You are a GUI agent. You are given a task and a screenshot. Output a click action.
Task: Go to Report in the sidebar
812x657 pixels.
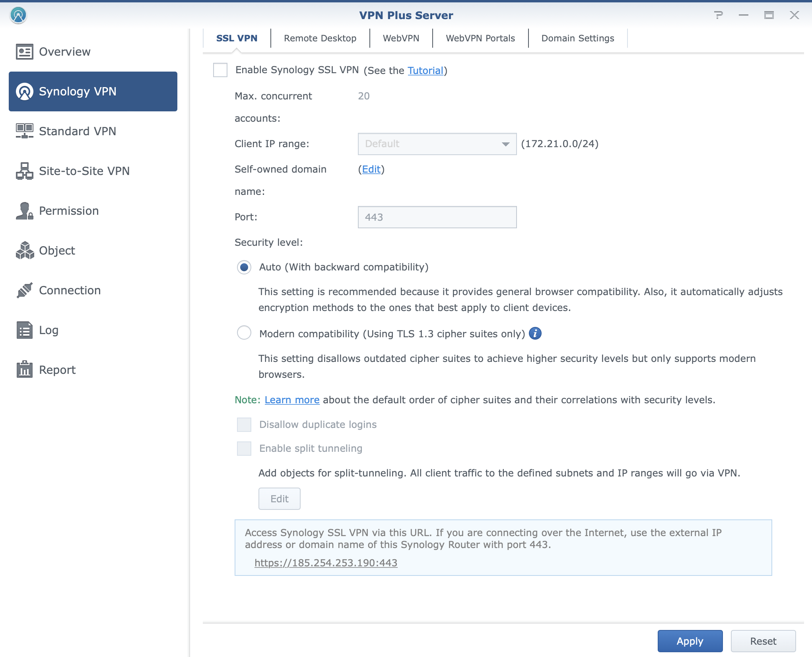coord(93,370)
